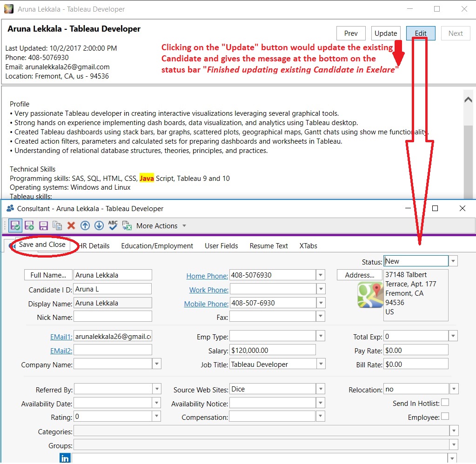Click the Edit button

[421, 33]
